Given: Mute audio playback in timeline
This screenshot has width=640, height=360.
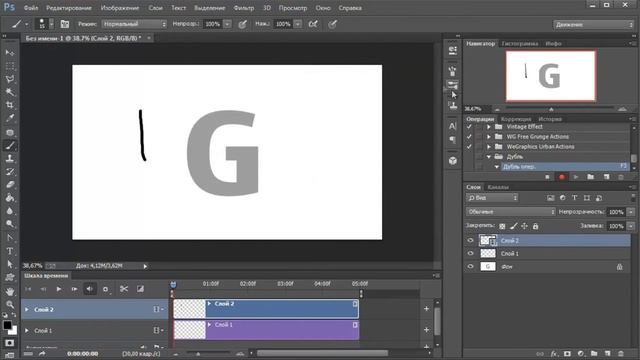Looking at the screenshot, I should 89,289.
